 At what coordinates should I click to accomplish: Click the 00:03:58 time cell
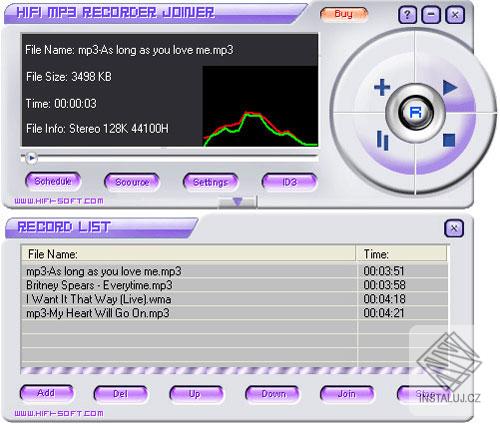[384, 285]
